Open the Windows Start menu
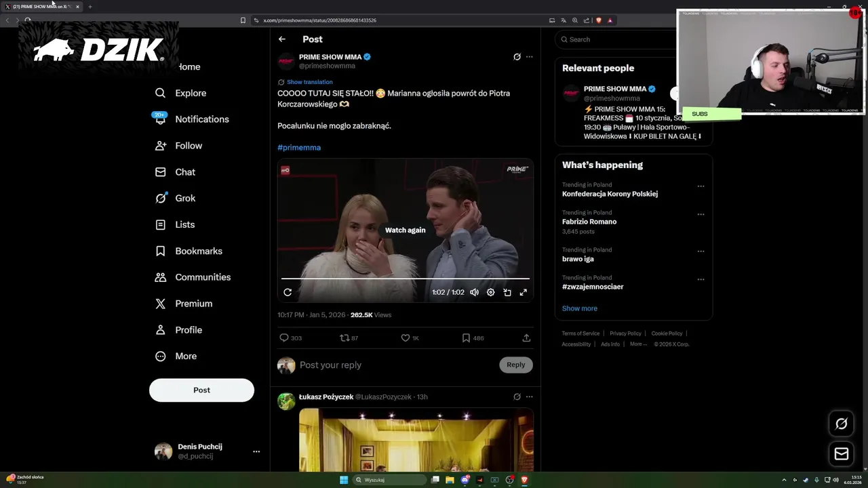868x488 pixels. point(344,480)
